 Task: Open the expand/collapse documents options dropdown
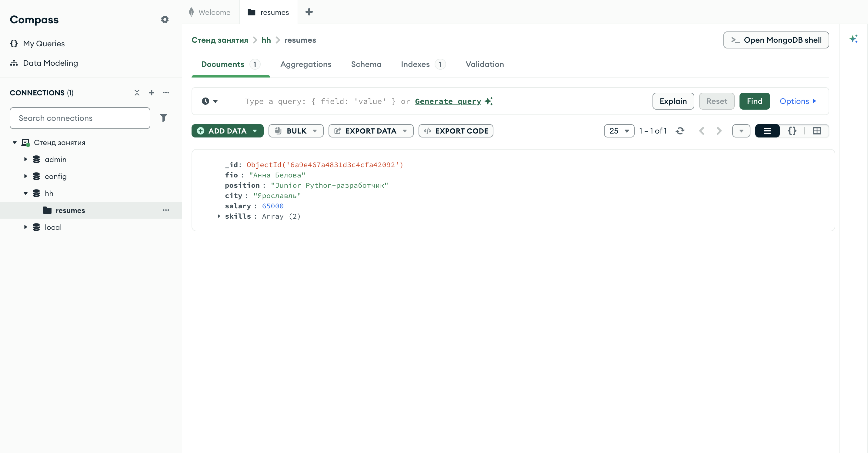[x=741, y=131]
